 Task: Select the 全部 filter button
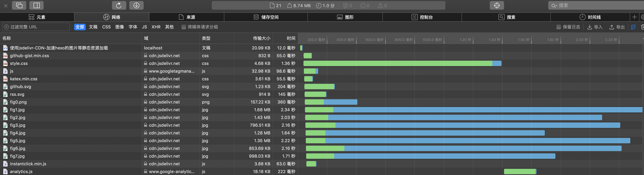click(x=80, y=27)
